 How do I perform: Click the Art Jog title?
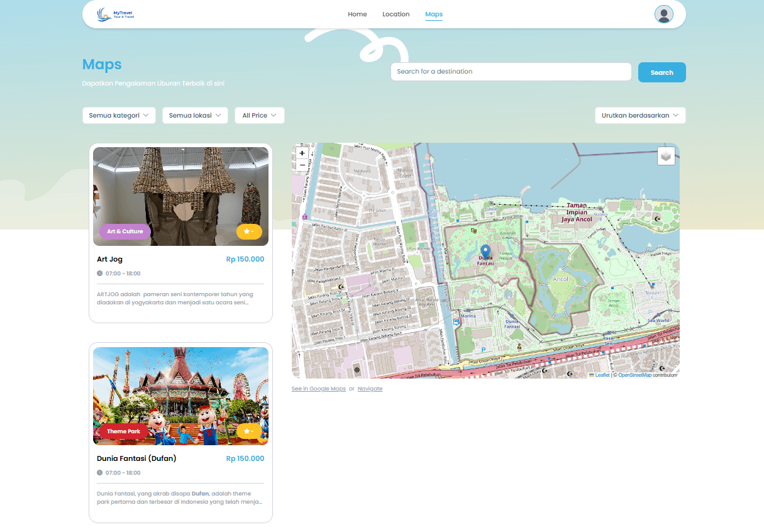pos(109,259)
